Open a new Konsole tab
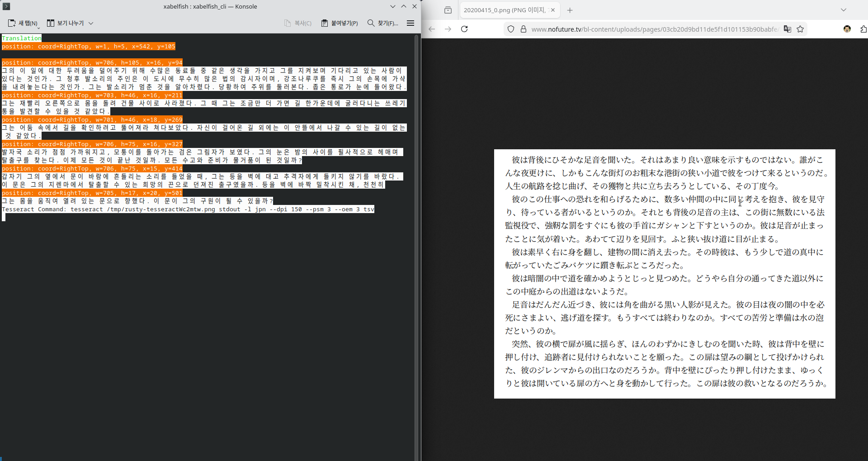Screen dimensions: 868x461 pos(23,23)
